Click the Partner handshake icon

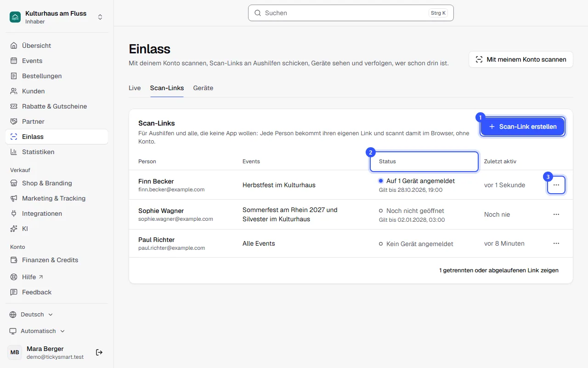(x=14, y=121)
